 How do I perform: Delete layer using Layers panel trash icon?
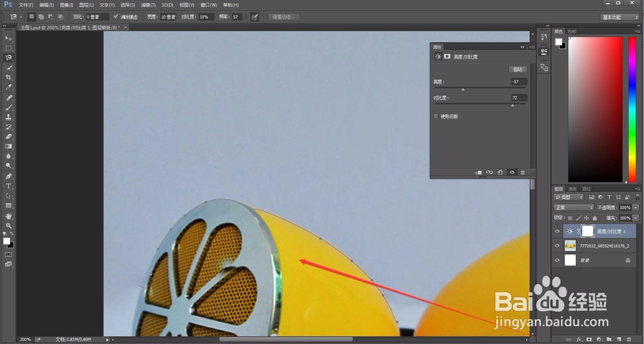(629, 339)
